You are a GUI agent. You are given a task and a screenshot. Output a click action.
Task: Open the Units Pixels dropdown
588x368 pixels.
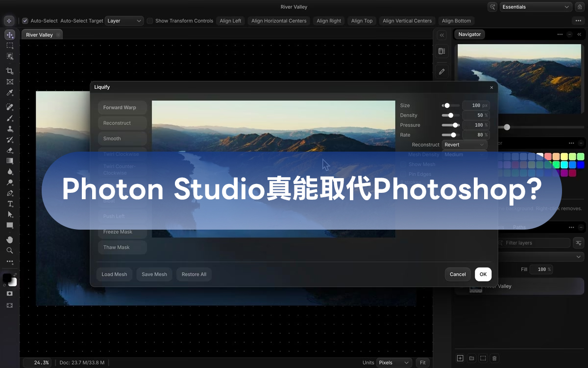point(394,363)
